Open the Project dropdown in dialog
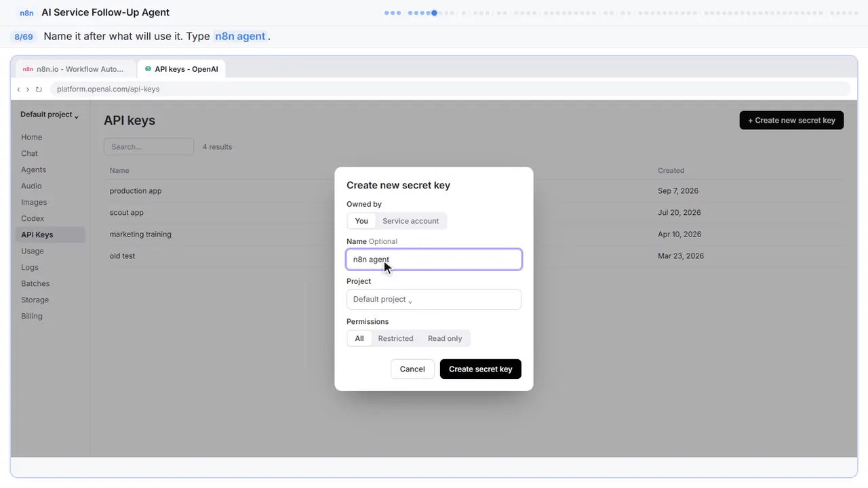 coord(434,300)
